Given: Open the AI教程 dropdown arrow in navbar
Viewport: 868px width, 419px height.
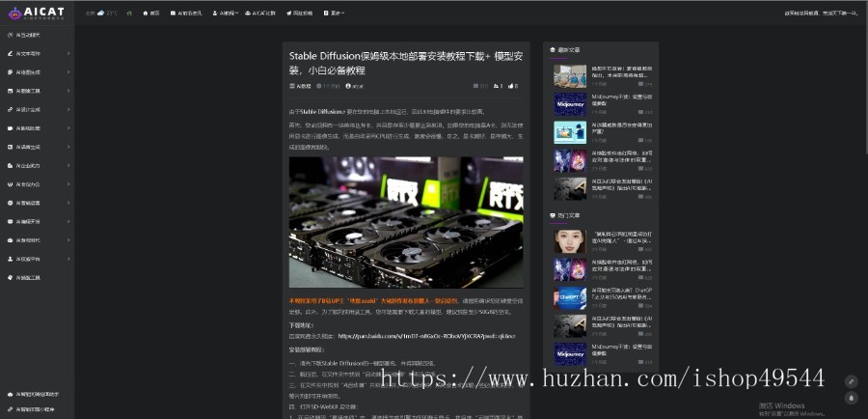Looking at the screenshot, I should click(x=237, y=13).
